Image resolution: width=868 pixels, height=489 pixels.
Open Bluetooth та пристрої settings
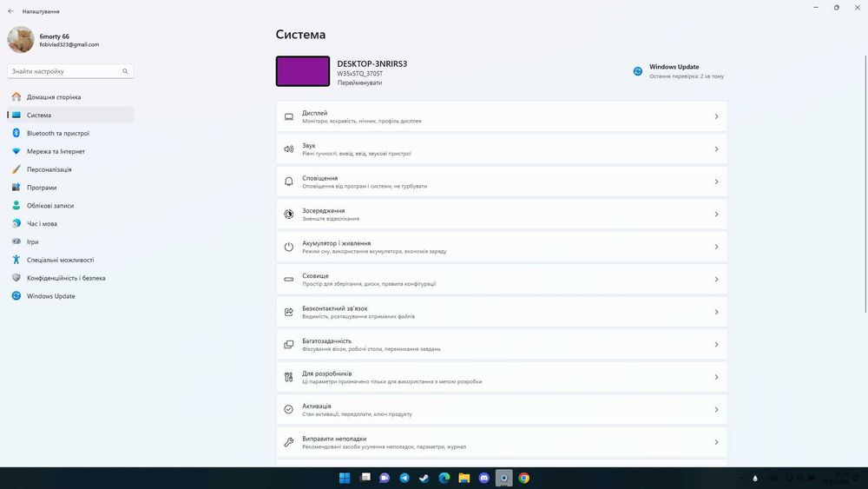pyautogui.click(x=70, y=134)
